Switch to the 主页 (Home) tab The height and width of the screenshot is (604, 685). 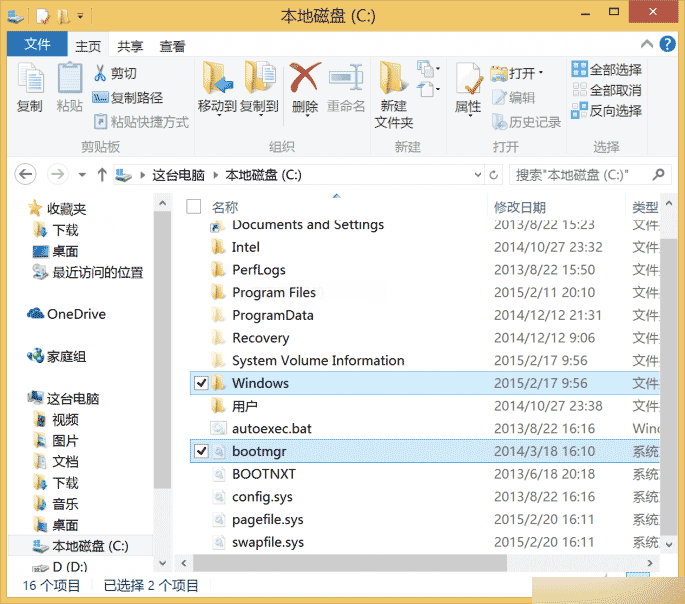(x=88, y=45)
